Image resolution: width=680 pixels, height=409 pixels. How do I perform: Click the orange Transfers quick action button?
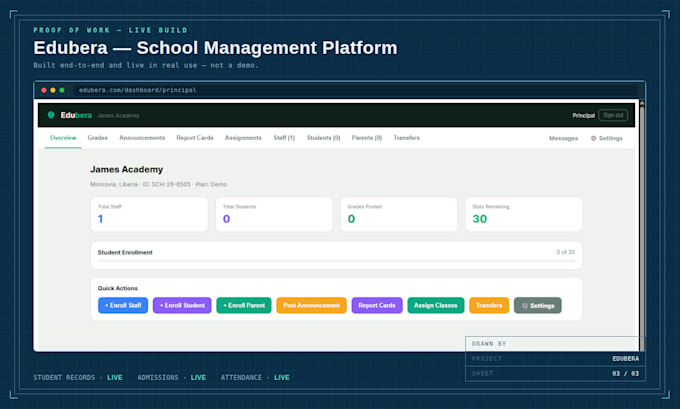[x=489, y=305]
